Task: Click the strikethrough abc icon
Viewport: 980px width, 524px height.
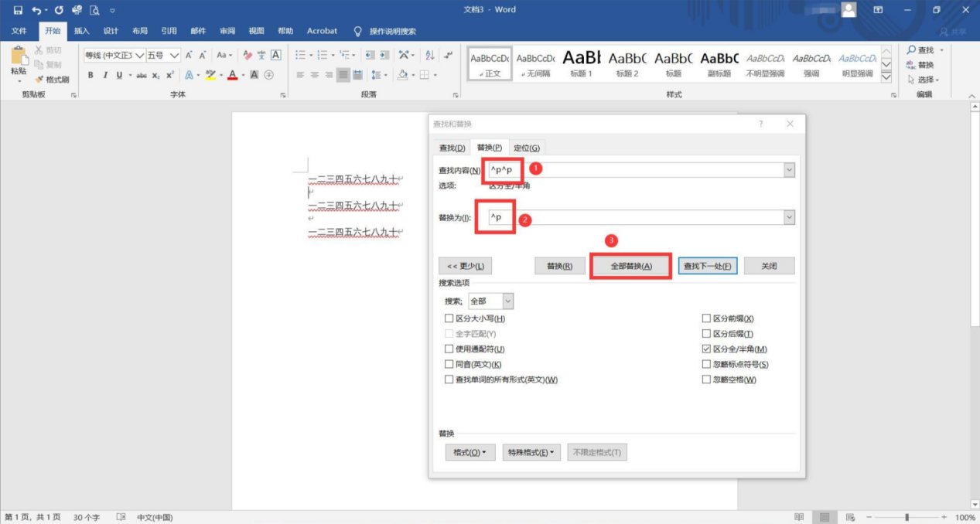Action: (142, 75)
